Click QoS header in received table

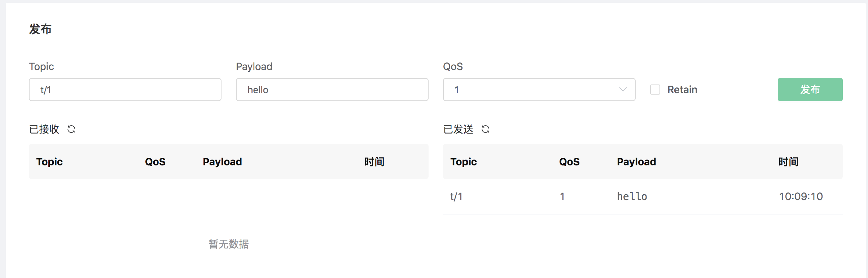[x=155, y=162]
